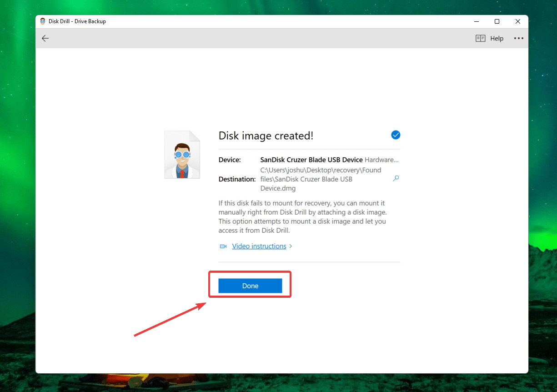Screen dimensions: 557x392
Task: Click the video camera icon
Action: coord(223,246)
